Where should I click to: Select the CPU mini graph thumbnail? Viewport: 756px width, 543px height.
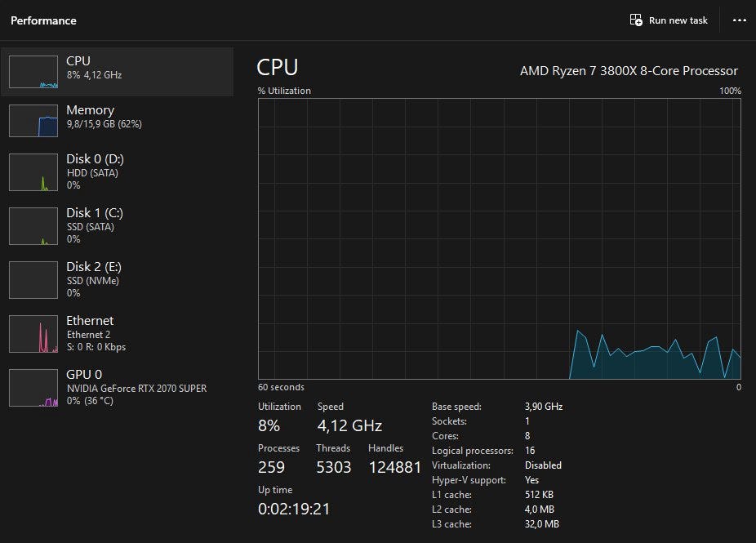(x=33, y=72)
